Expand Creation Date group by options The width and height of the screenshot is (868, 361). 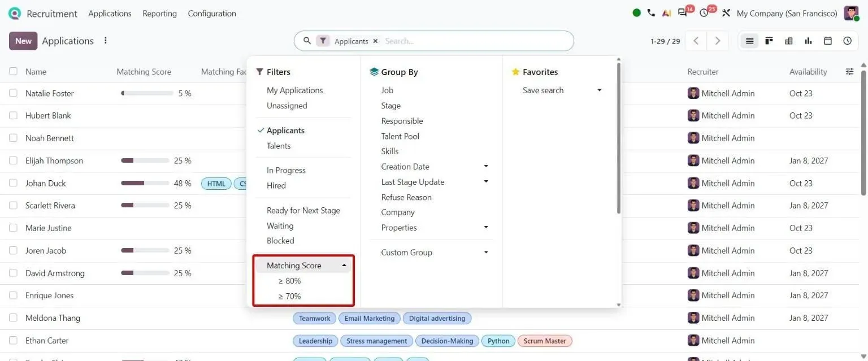tap(486, 167)
